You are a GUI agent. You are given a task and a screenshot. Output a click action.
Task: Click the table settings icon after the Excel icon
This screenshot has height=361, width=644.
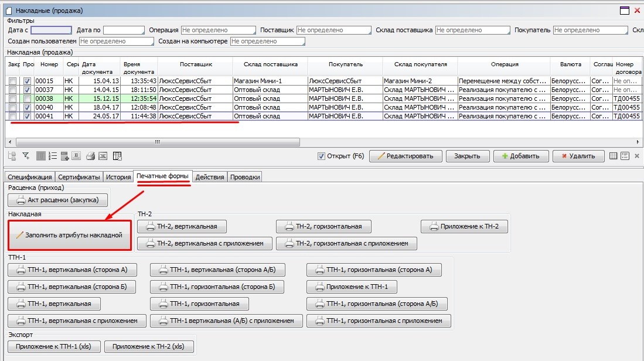tap(117, 156)
